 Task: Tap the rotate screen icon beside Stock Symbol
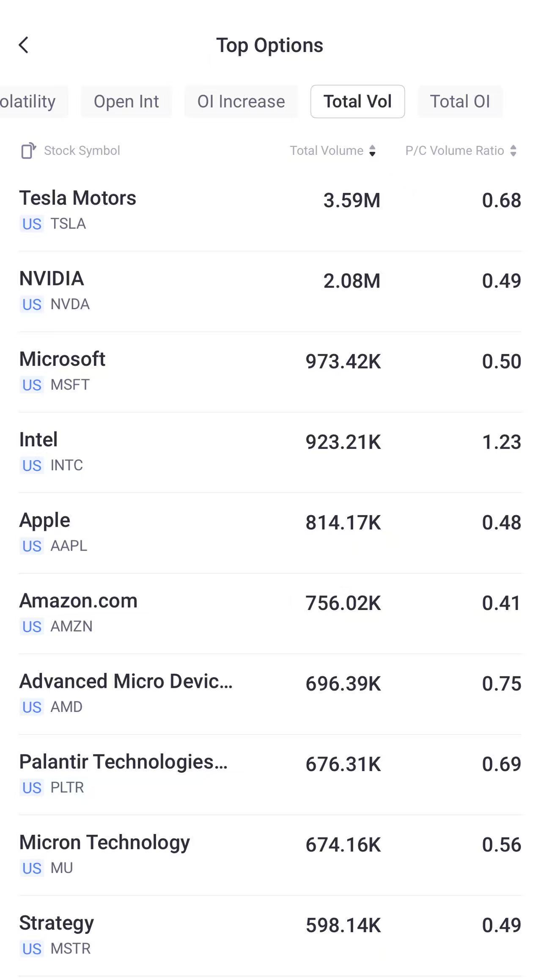point(28,151)
